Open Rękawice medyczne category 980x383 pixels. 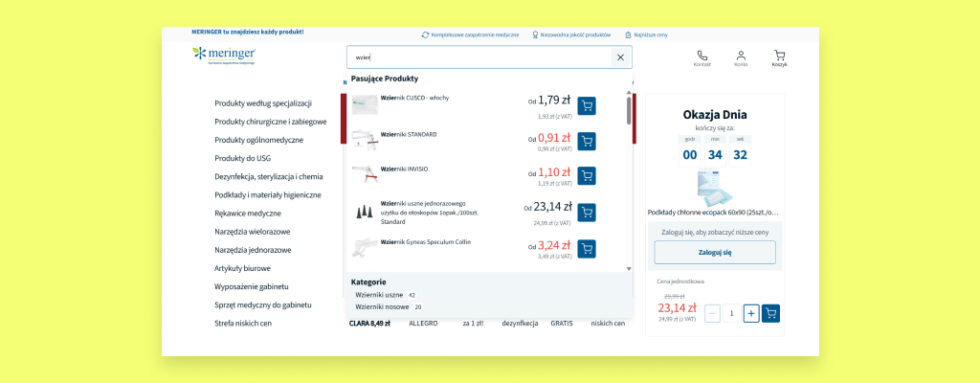248,214
